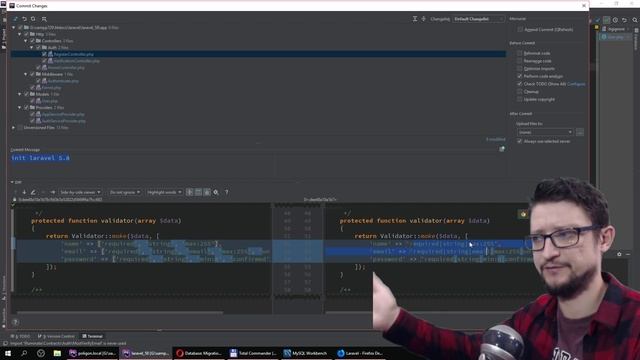Image resolution: width=640 pixels, height=360 pixels.
Task: Click the browse button beside server dropdown
Action: pyautogui.click(x=580, y=132)
